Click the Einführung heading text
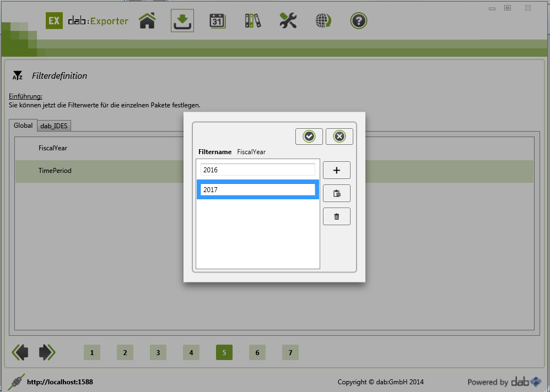 25,96
